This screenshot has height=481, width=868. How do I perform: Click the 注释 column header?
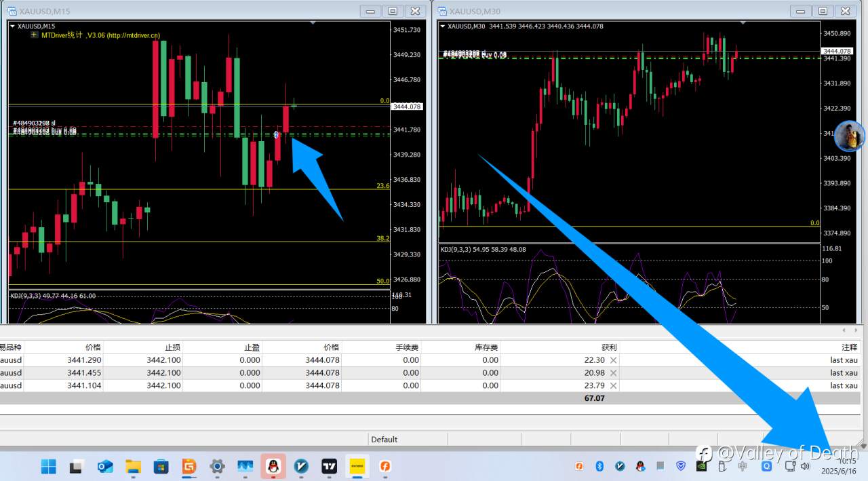[849, 347]
